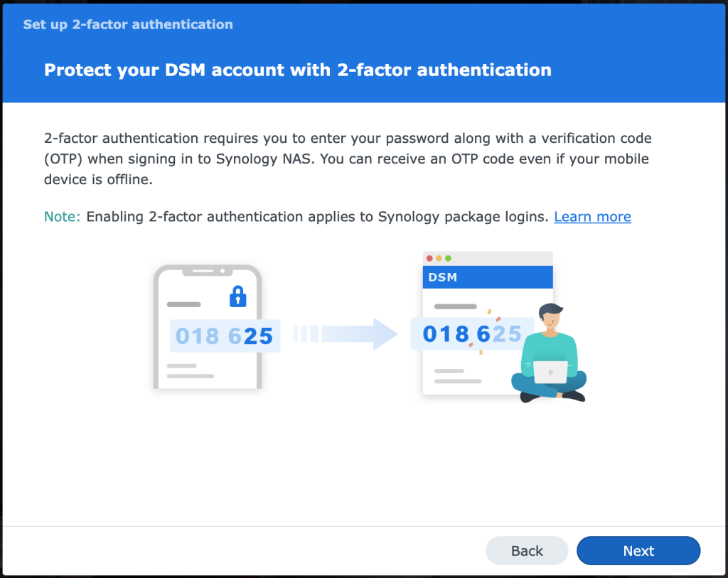This screenshot has width=728, height=578.
Task: Click the blue padlock icon on phone
Action: tap(237, 296)
